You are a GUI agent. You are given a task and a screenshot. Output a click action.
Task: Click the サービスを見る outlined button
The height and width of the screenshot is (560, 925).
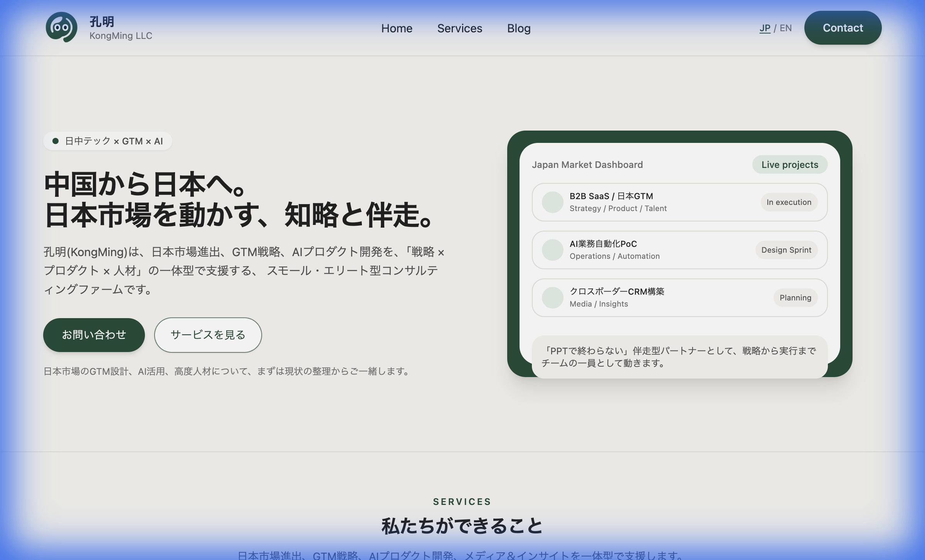pos(208,335)
